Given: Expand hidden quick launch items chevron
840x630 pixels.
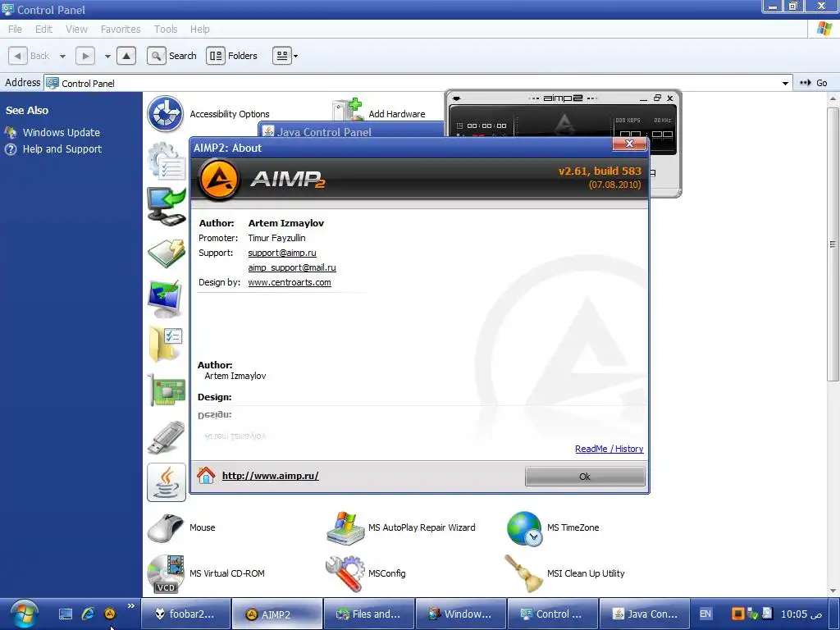Looking at the screenshot, I should [x=131, y=606].
